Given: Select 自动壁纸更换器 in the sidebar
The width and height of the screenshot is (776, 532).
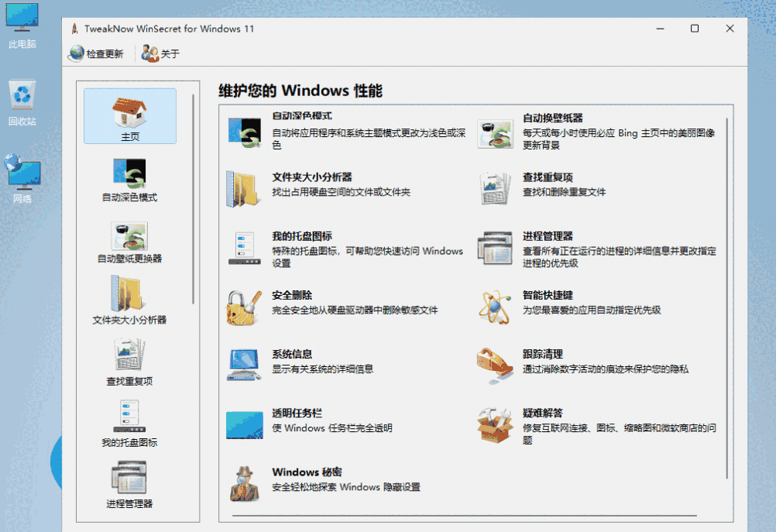Looking at the screenshot, I should pyautogui.click(x=129, y=236).
